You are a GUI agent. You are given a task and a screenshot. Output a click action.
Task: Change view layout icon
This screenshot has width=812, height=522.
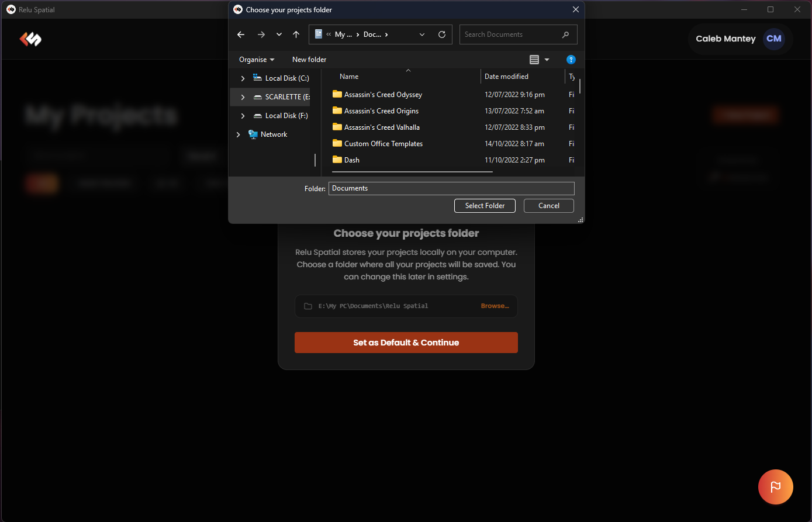click(x=534, y=60)
